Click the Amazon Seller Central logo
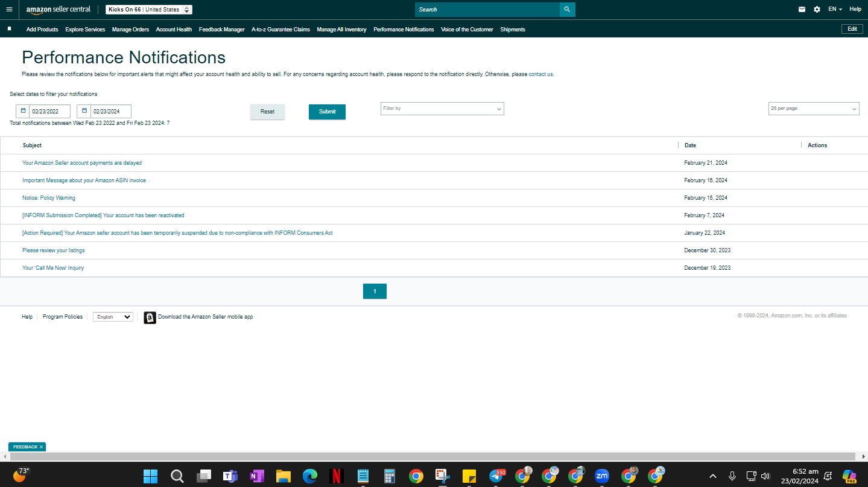Viewport: 868px width, 487px height. (59, 10)
